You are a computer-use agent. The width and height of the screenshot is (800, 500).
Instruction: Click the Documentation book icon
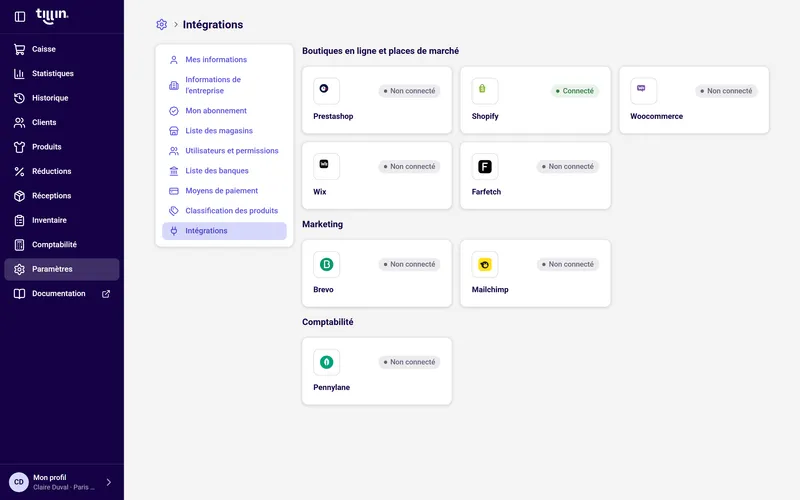[19, 294]
